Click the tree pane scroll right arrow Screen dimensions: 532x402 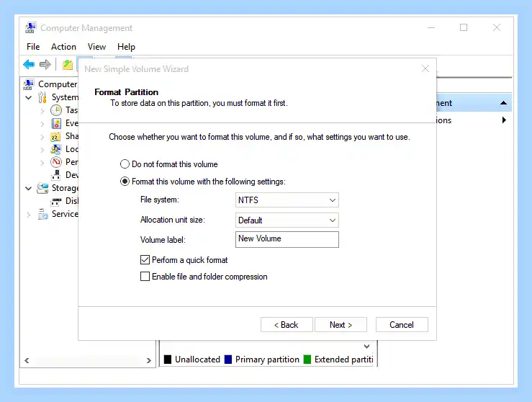pos(148,361)
